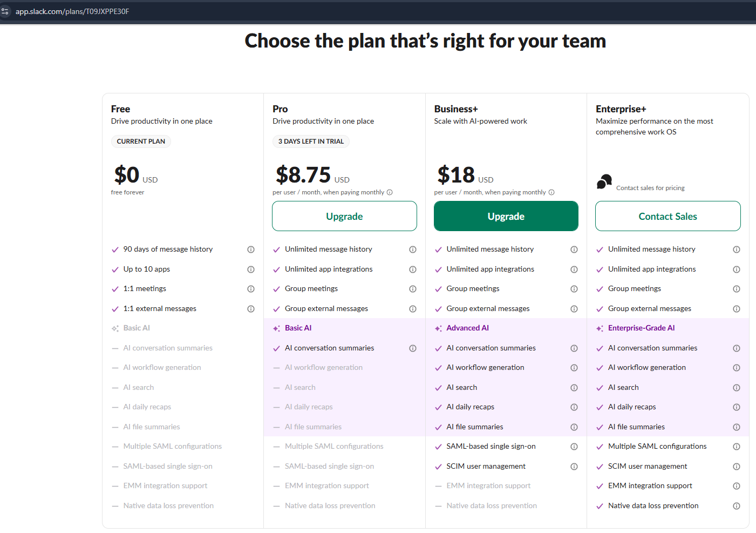The image size is (756, 533).
Task: Open info for Business+ AI daily recaps
Action: [x=574, y=407]
